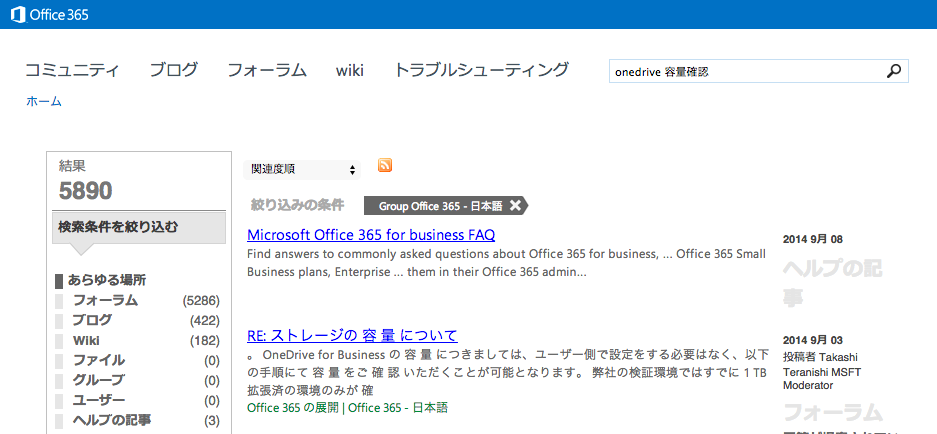This screenshot has height=434, width=937.
Task: Click the 絞り込みの条件 label
Action: [297, 206]
